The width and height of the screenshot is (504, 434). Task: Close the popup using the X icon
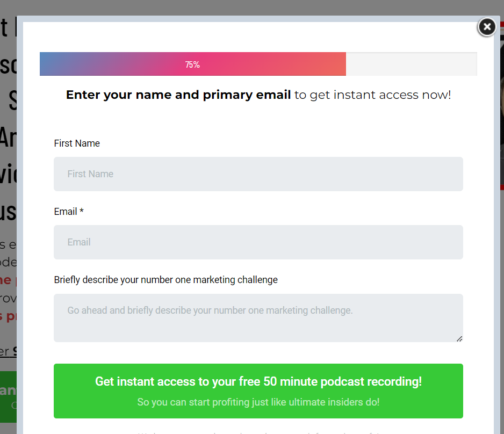click(486, 27)
